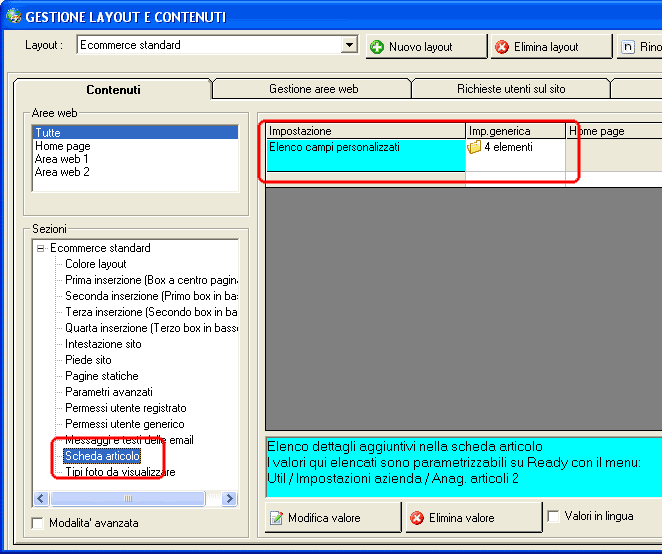
Task: Click the red X icon for Elimina layout
Action: (x=502, y=47)
